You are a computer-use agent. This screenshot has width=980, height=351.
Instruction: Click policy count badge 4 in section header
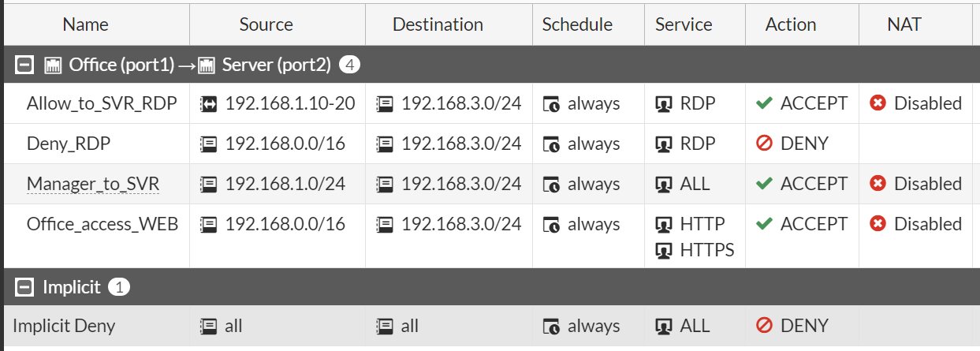pos(349,65)
